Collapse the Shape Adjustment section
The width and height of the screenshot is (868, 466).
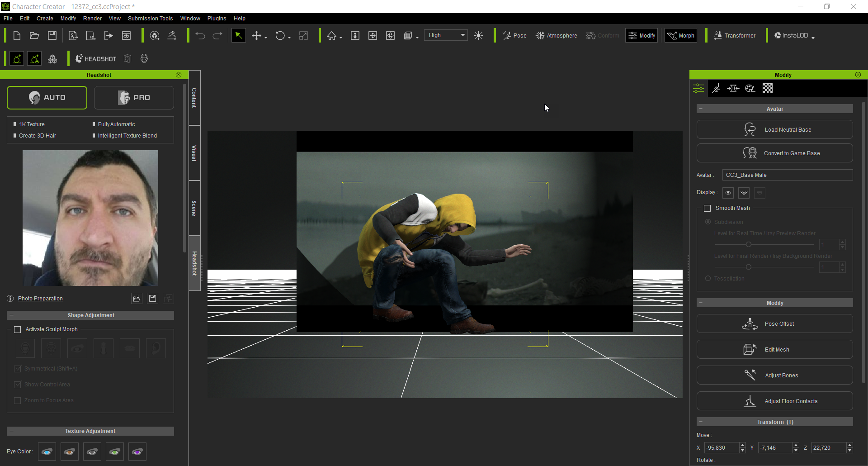tap(11, 315)
